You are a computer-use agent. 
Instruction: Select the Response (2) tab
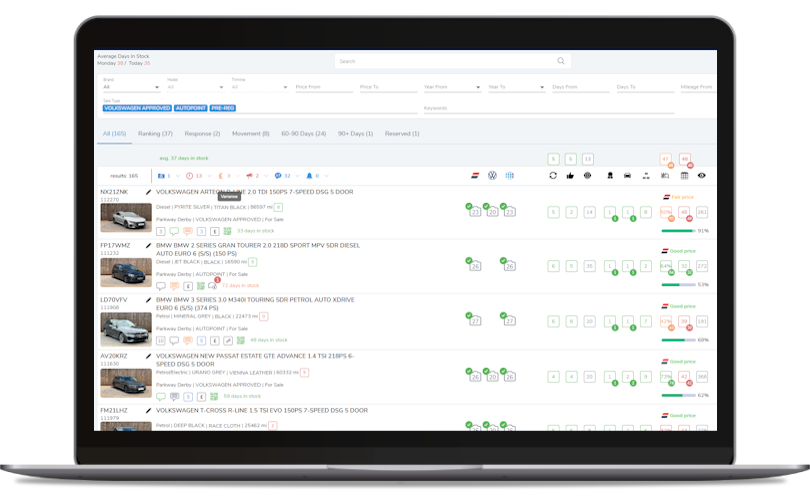(x=202, y=134)
